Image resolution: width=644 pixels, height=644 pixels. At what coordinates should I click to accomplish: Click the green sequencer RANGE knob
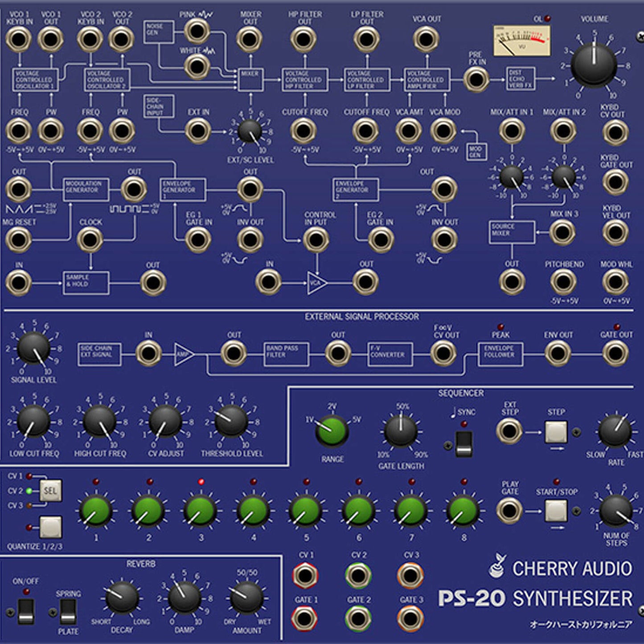tap(332, 431)
